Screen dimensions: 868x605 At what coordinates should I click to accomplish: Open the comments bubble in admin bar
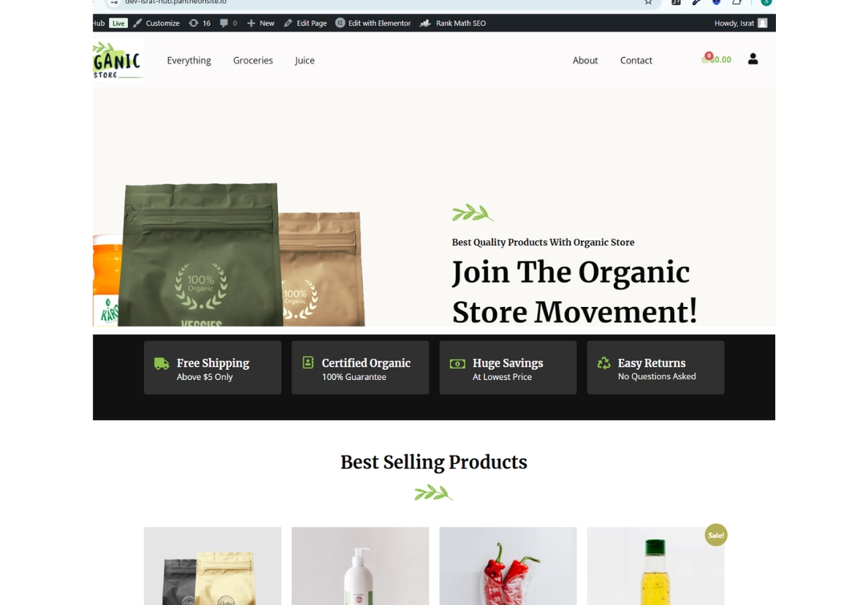point(229,23)
